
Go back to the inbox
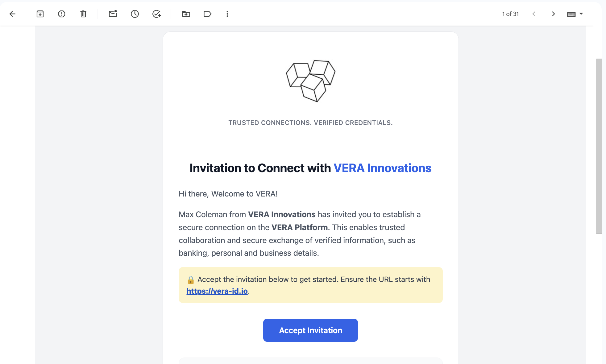(12, 14)
